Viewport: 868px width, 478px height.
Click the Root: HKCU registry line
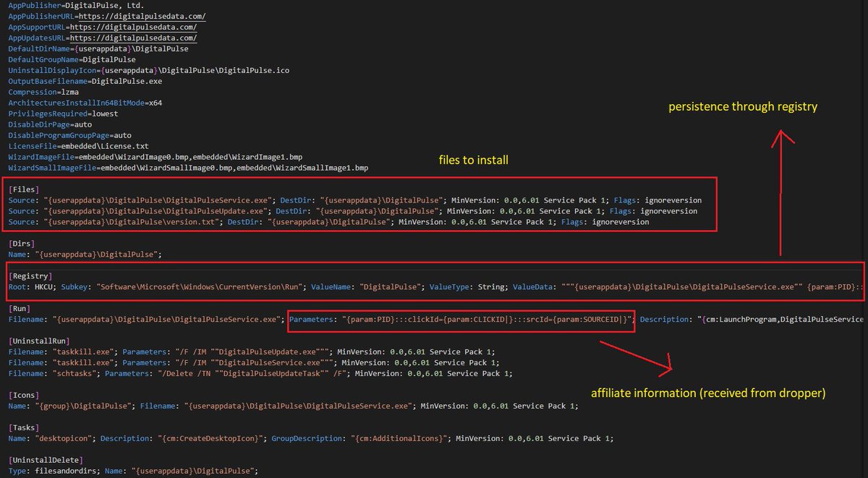(x=435, y=287)
